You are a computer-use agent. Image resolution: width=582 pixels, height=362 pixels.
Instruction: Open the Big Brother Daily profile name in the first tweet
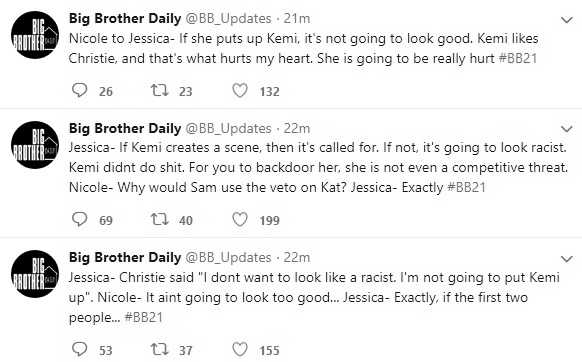pos(125,18)
